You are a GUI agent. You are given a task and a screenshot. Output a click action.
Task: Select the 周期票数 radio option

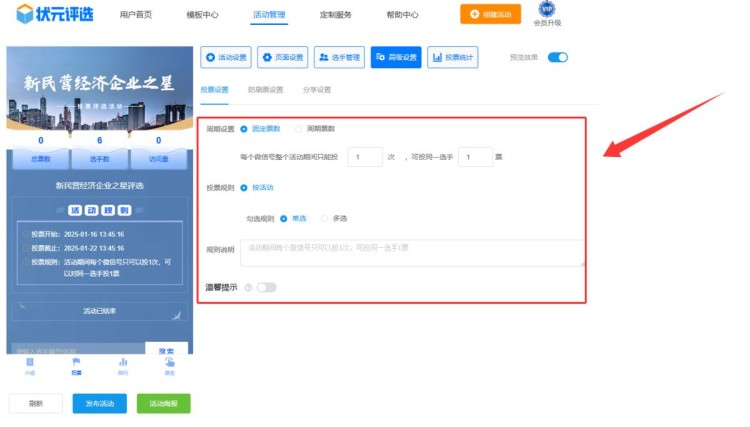(299, 129)
